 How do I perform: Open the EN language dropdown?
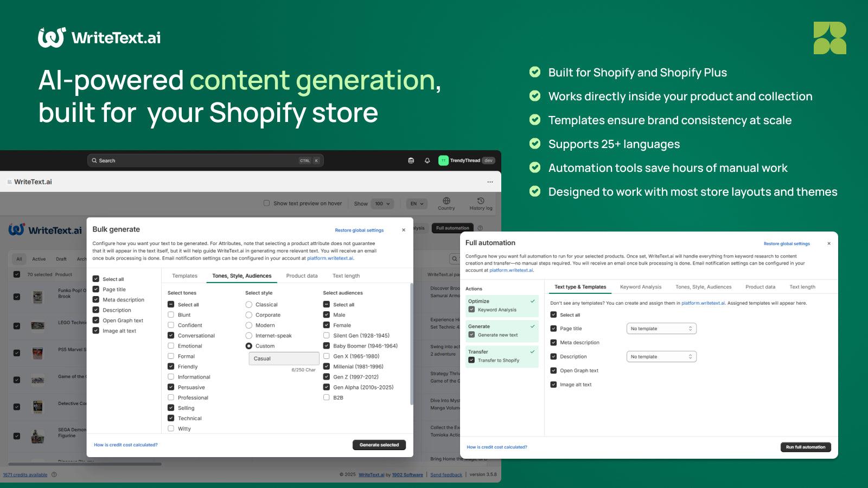pyautogui.click(x=416, y=203)
